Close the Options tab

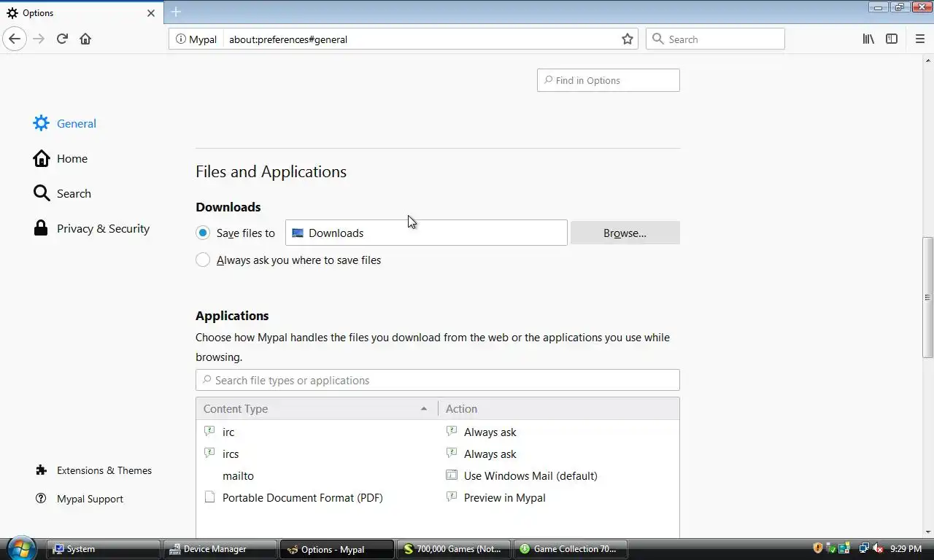click(x=151, y=13)
